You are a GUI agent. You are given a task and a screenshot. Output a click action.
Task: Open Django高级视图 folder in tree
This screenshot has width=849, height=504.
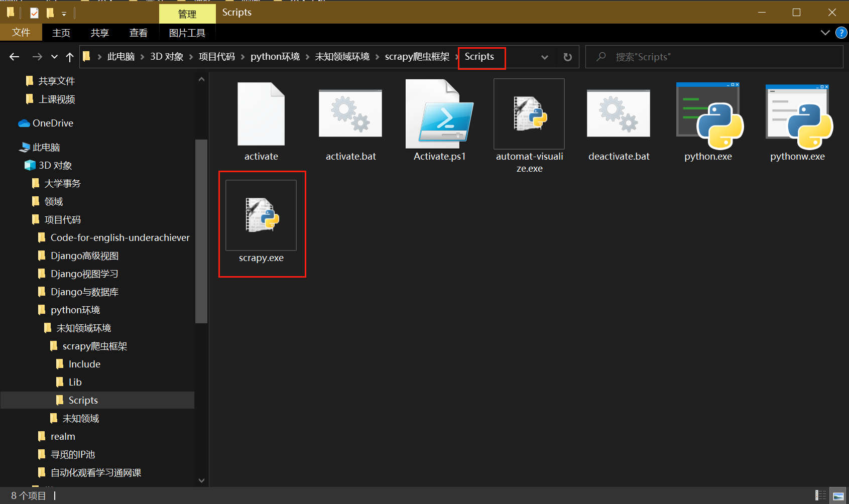tap(84, 256)
